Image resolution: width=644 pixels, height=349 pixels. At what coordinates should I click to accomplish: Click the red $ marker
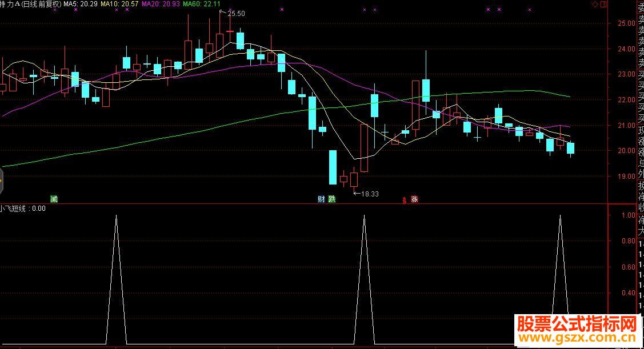point(404,200)
